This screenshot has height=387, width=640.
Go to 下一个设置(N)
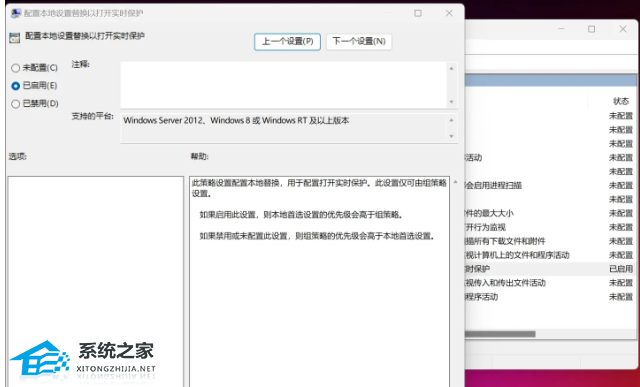(x=359, y=42)
